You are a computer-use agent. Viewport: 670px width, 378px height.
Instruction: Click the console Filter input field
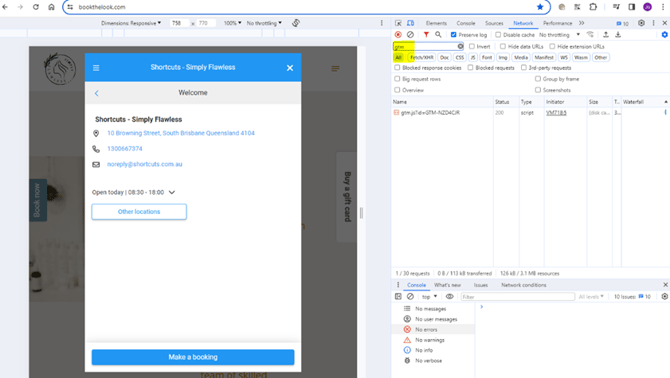pyautogui.click(x=517, y=296)
